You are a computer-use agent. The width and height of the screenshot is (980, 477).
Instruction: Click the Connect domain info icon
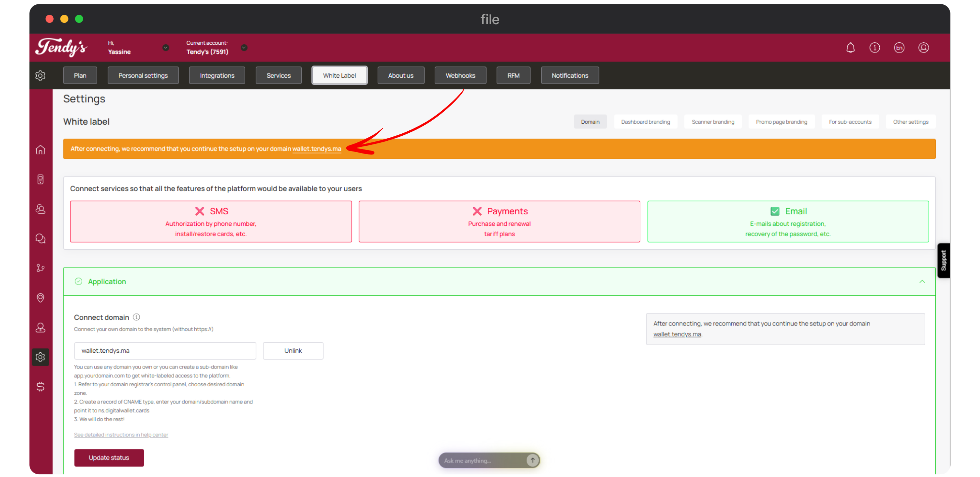click(x=137, y=317)
